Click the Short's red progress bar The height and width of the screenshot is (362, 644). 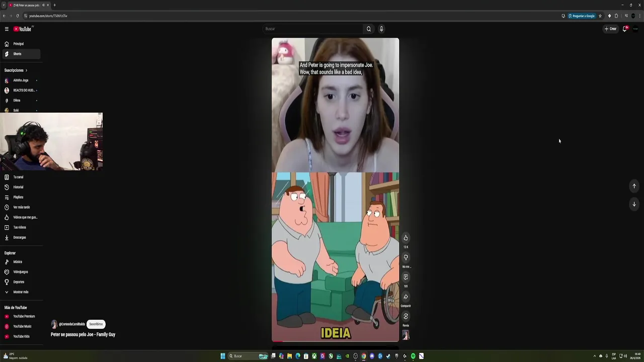(x=277, y=341)
